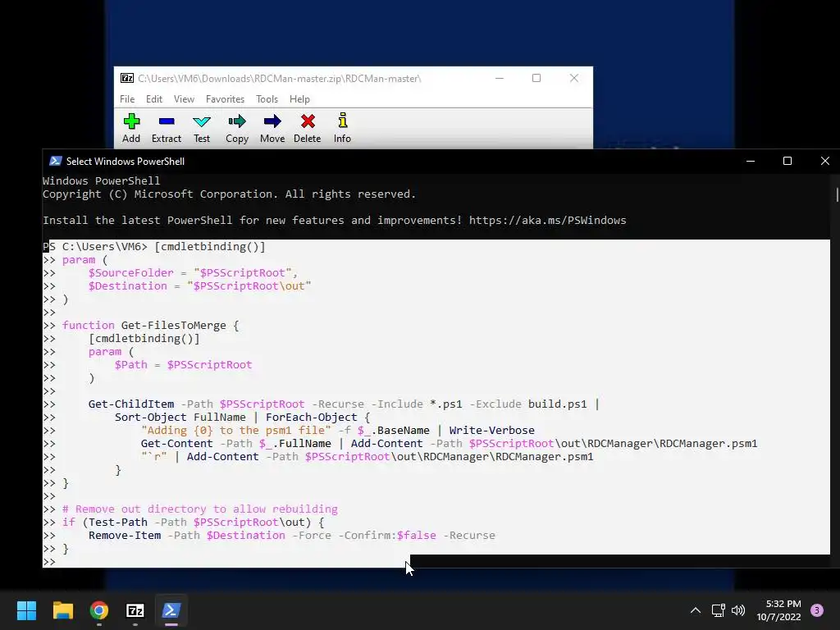The image size is (840, 630).
Task: Click the '$SourceFolder' variable text
Action: [x=130, y=272]
